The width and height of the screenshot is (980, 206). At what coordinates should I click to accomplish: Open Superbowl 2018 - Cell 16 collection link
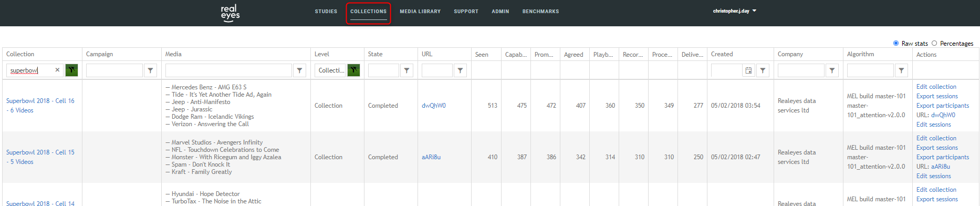pos(40,106)
